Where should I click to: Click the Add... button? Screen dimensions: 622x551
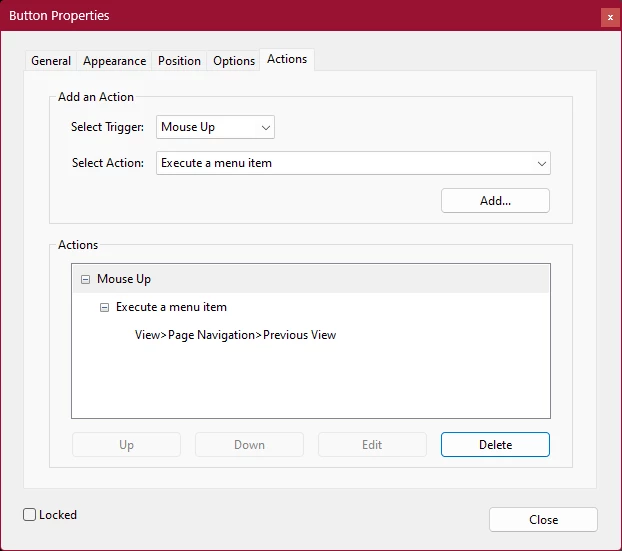click(495, 201)
